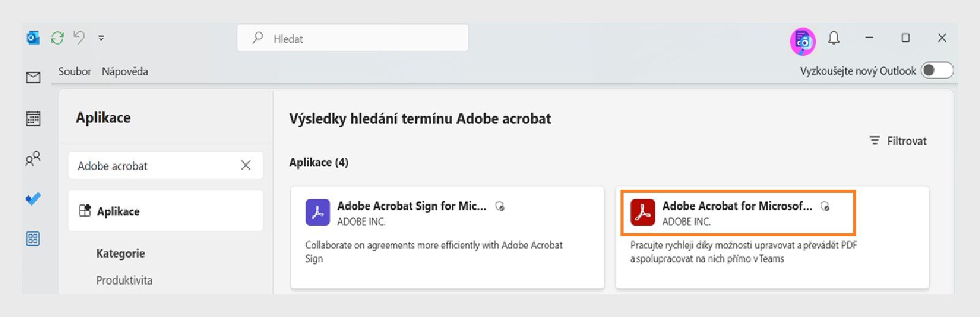Open the Adobe Acrobat for Microsof... title
This screenshot has height=317, width=980.
pos(737,206)
